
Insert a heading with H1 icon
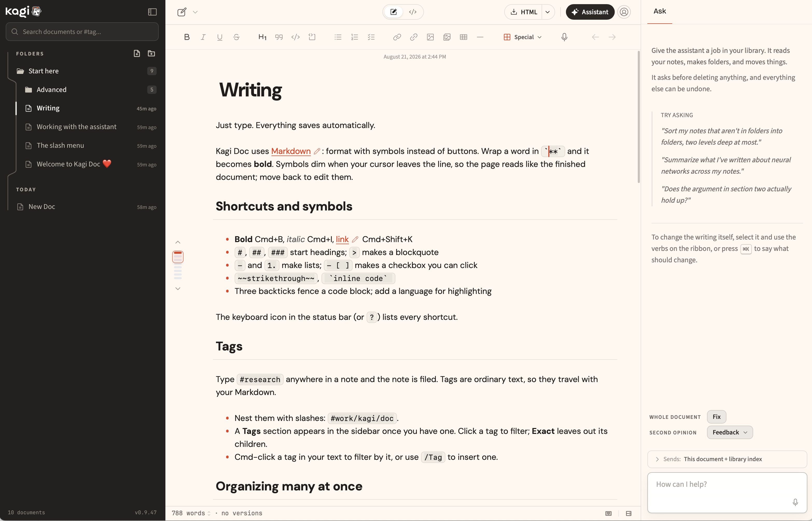[x=262, y=37]
